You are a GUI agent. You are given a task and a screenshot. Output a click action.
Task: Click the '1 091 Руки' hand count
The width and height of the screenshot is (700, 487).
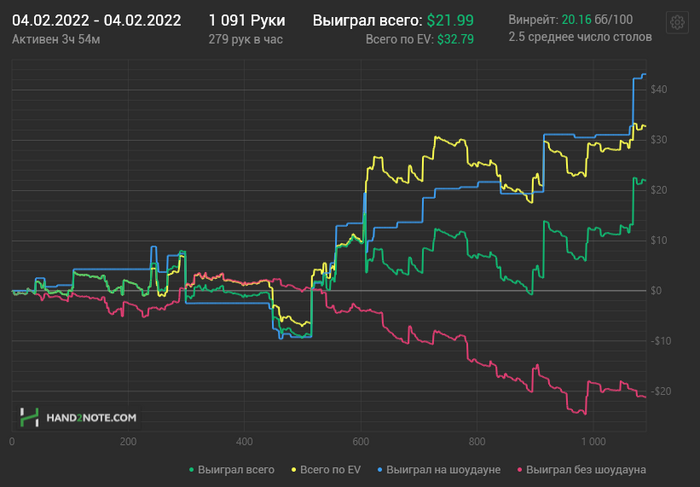click(x=247, y=21)
